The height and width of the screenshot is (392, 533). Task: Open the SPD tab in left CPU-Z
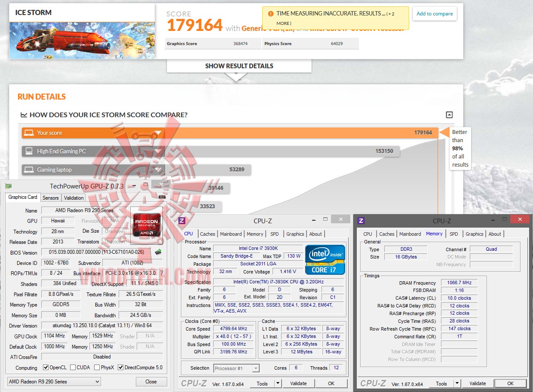[275, 234]
